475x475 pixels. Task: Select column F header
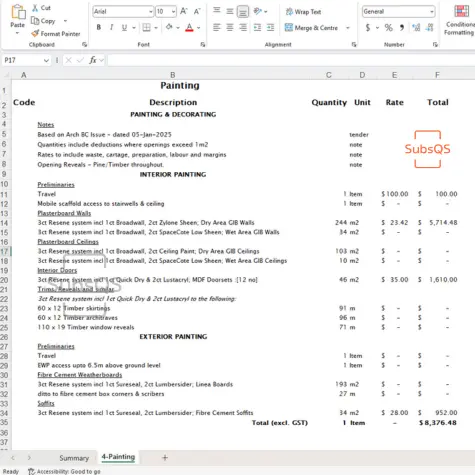pyautogui.click(x=437, y=75)
